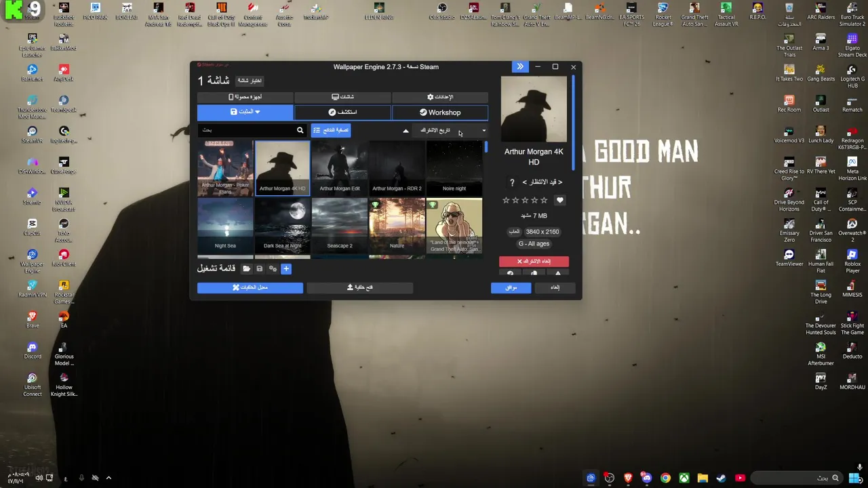Open OBS Studio from the taskbar
Viewport: 868px width, 488px height.
pos(610,478)
